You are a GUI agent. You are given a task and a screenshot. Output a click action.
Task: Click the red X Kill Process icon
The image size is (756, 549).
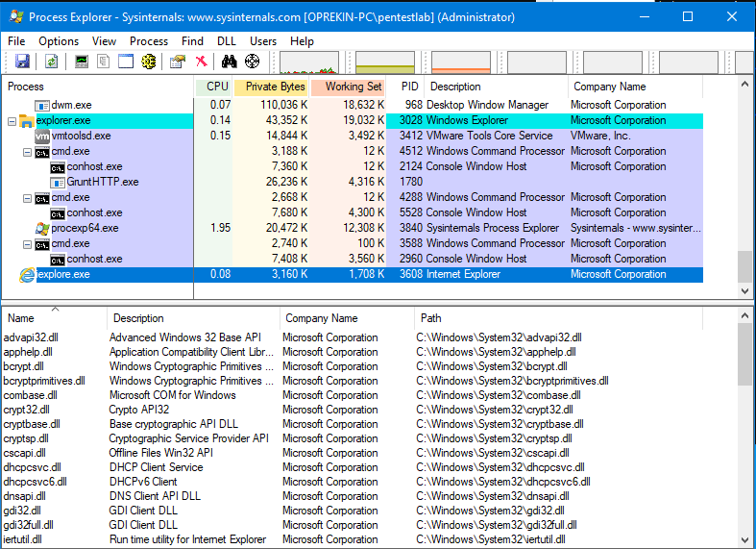pos(201,62)
